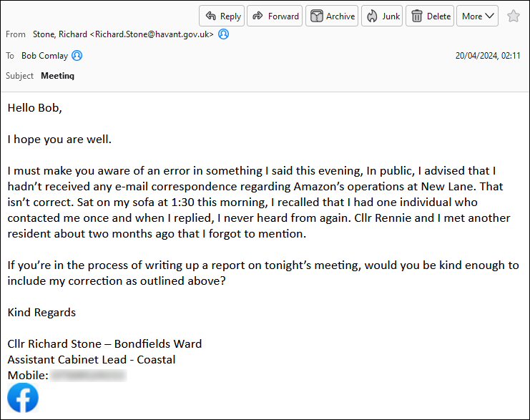Open the More actions dropdown
Screen dimensions: 530x420
click(x=477, y=16)
